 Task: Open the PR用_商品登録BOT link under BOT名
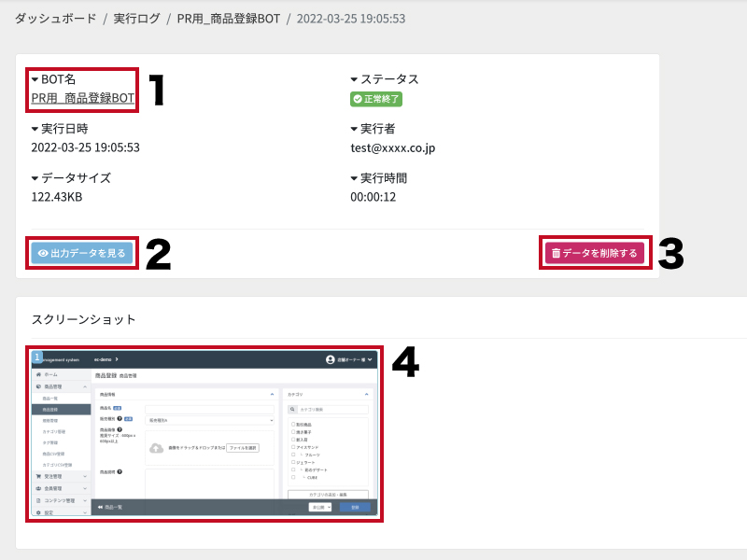(83, 98)
